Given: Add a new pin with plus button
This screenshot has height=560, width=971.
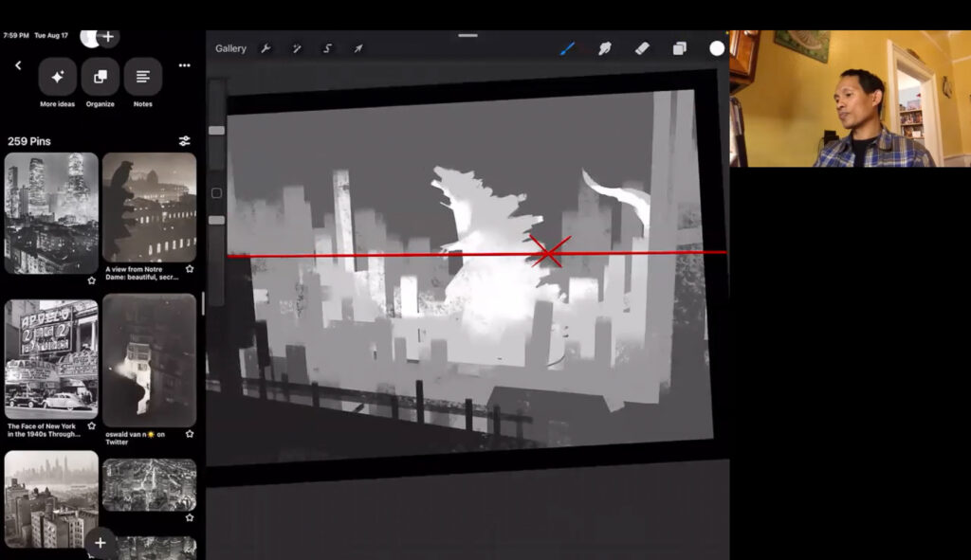Looking at the screenshot, I should 101,543.
